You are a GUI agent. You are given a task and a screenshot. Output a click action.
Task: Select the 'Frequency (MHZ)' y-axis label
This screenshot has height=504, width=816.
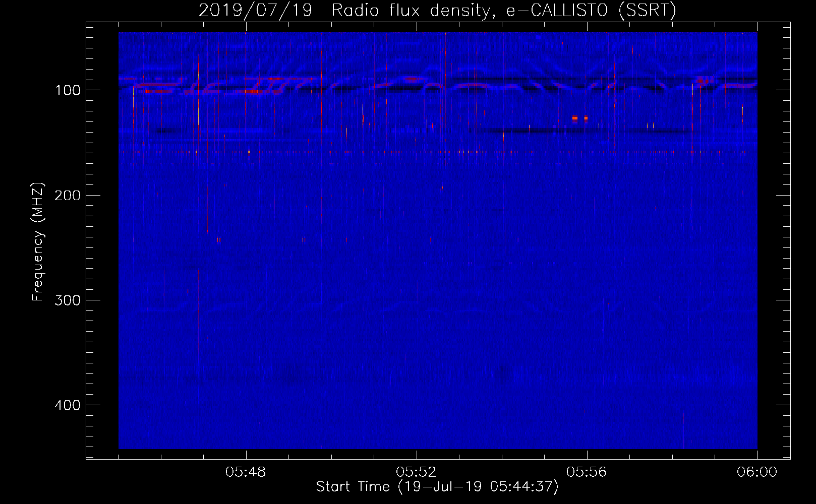pos(38,241)
